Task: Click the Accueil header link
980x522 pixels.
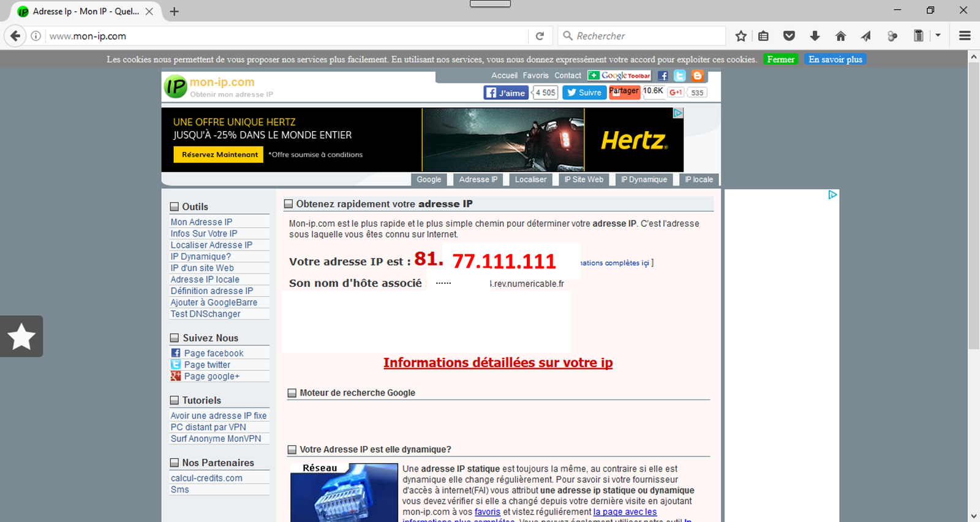Action: [504, 75]
